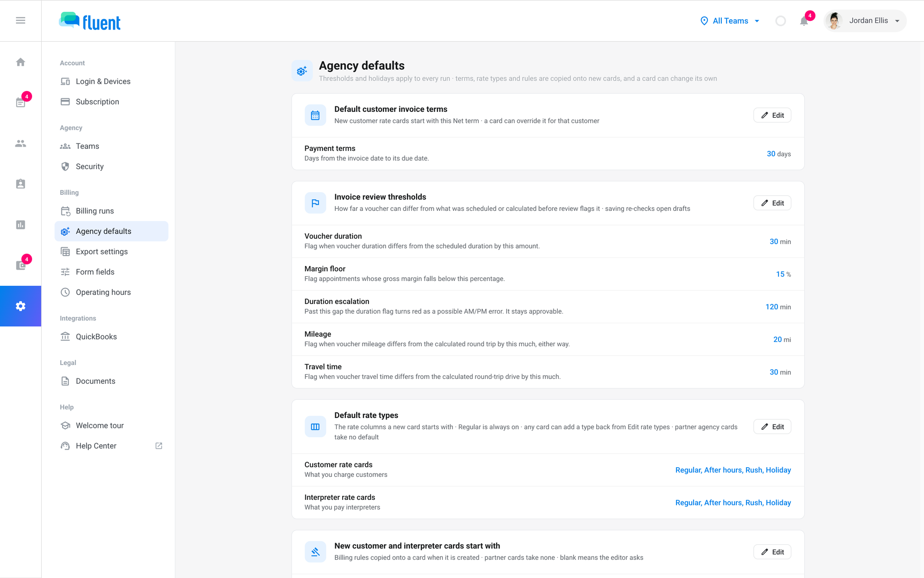
Task: Edit new customer and interpreter card rules
Action: tap(772, 552)
